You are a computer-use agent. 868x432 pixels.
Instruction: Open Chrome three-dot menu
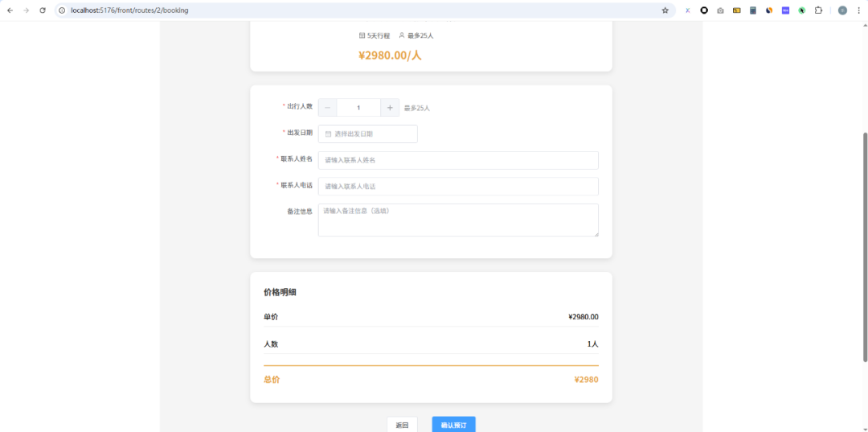click(858, 10)
